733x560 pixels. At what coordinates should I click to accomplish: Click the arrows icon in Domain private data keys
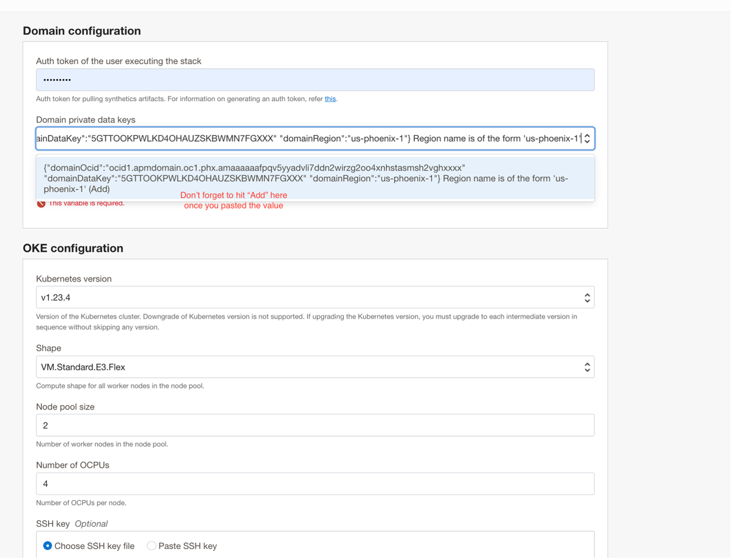[587, 139]
